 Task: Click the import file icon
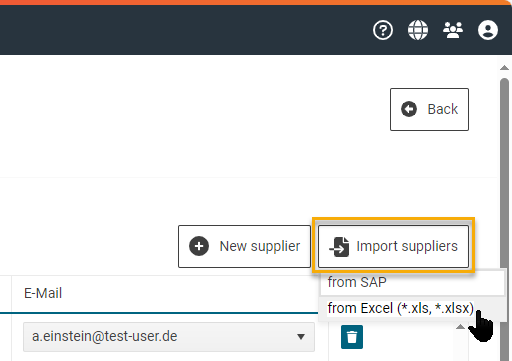(x=339, y=247)
